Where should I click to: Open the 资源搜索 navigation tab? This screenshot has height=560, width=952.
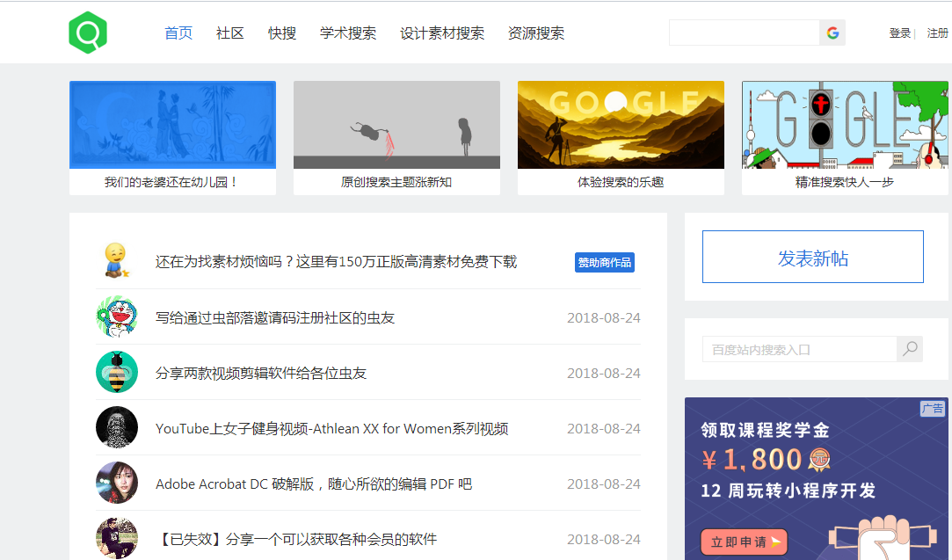(536, 33)
